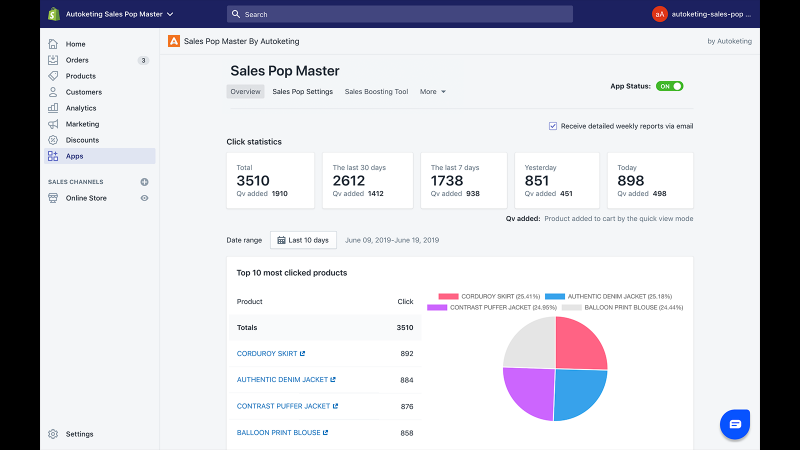Viewport: 800px width, 450px height.
Task: Open Marketing megaphone icon
Action: 53,124
